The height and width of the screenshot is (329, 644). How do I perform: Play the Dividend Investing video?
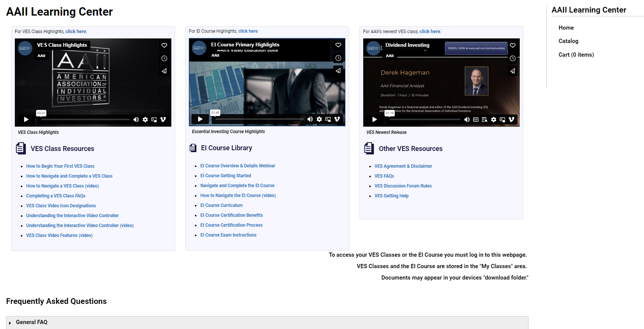point(375,119)
